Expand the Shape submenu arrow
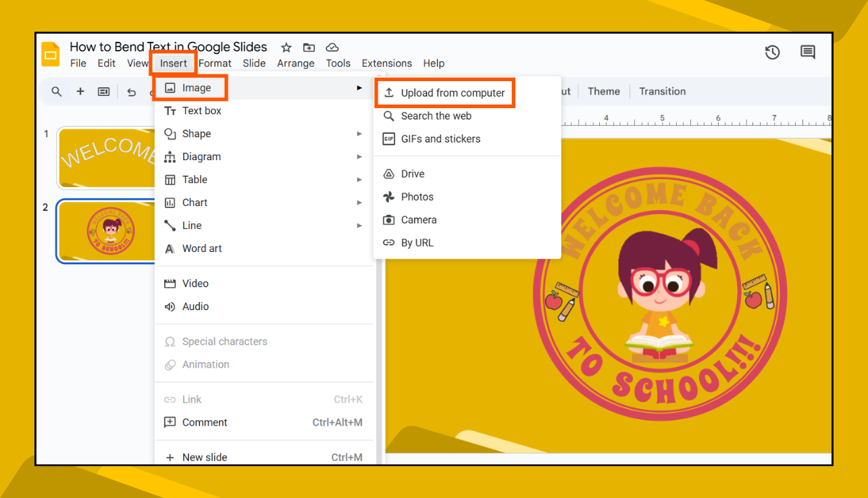The height and width of the screenshot is (498, 868). [359, 133]
